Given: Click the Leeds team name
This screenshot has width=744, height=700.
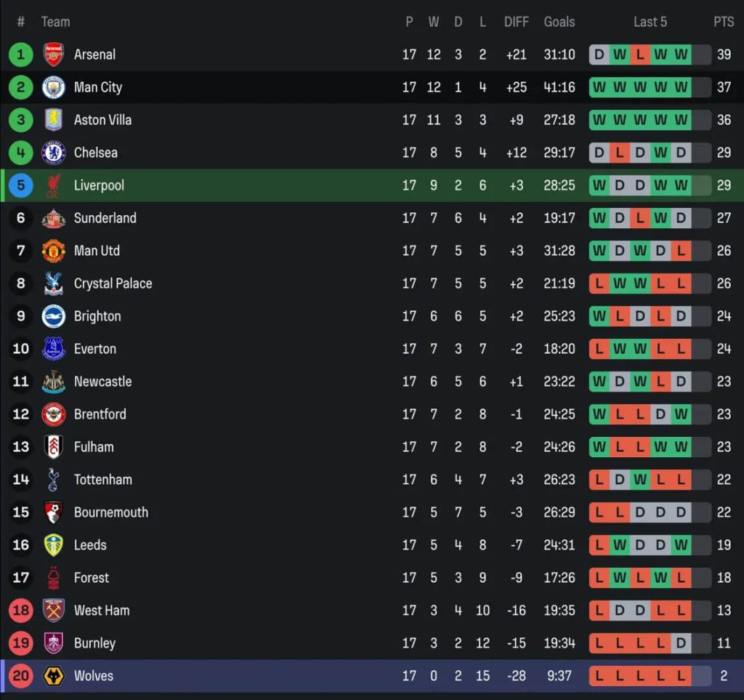Looking at the screenshot, I should (x=90, y=545).
